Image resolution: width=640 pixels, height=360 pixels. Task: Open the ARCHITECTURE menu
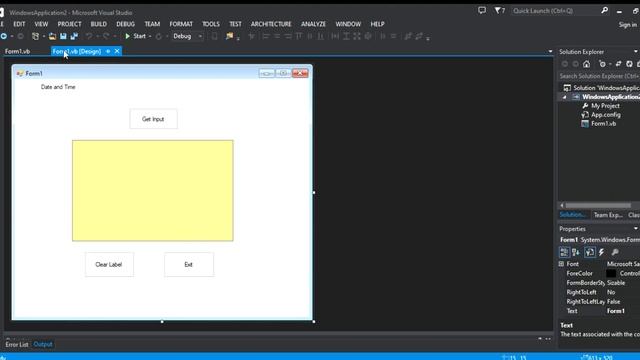click(271, 24)
